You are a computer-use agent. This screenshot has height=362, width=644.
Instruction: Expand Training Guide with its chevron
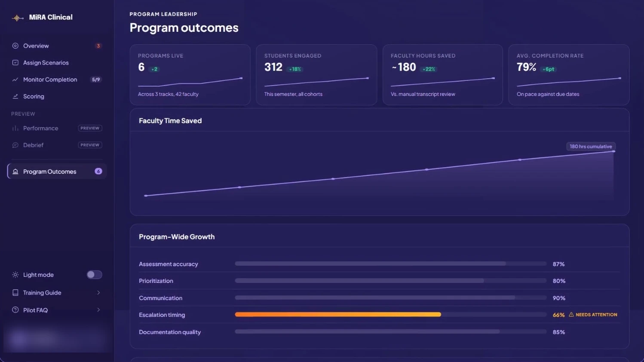(x=98, y=293)
